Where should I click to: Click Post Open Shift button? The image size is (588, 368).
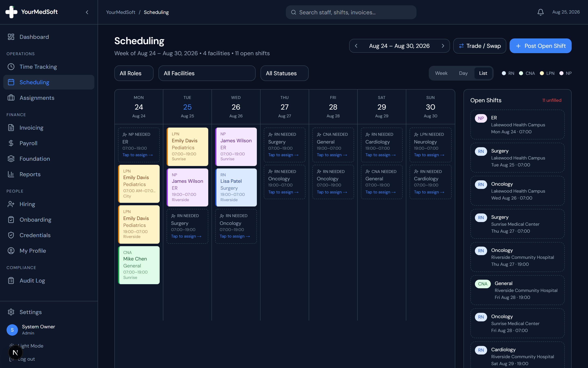[540, 46]
